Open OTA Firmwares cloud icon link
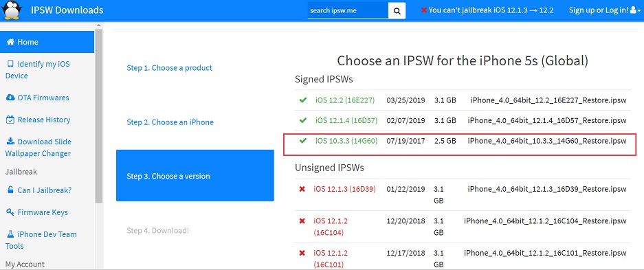 tap(38, 98)
